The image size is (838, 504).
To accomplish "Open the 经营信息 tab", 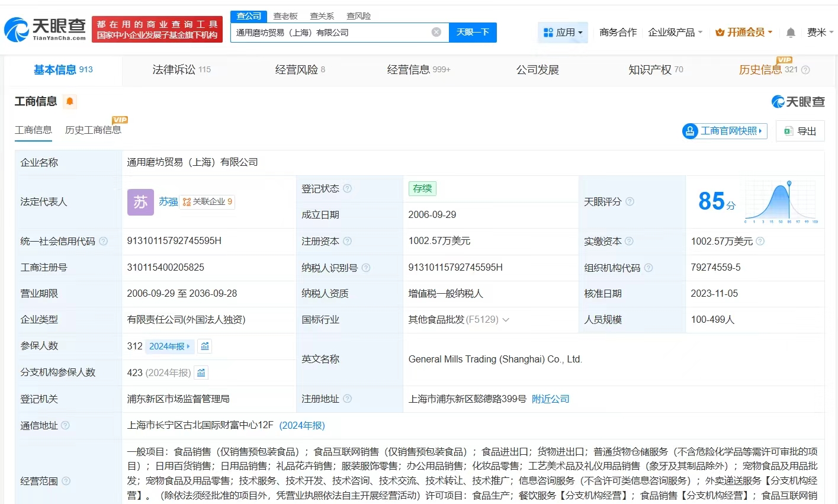I will [x=419, y=70].
